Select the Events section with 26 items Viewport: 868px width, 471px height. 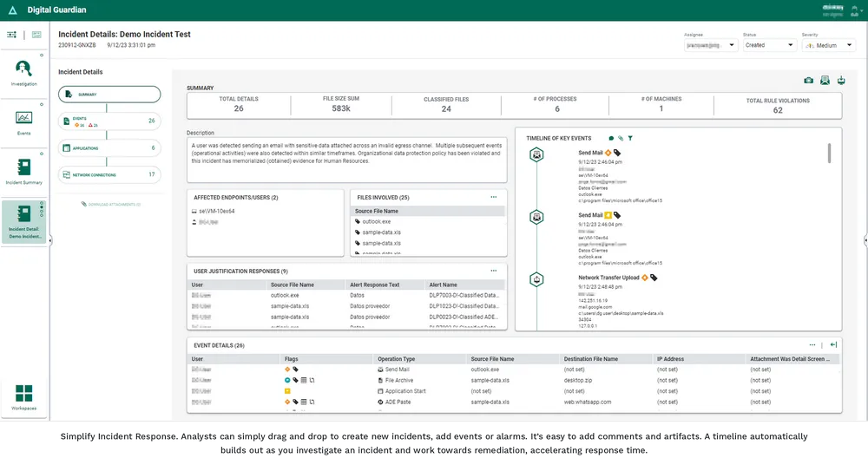tap(109, 121)
